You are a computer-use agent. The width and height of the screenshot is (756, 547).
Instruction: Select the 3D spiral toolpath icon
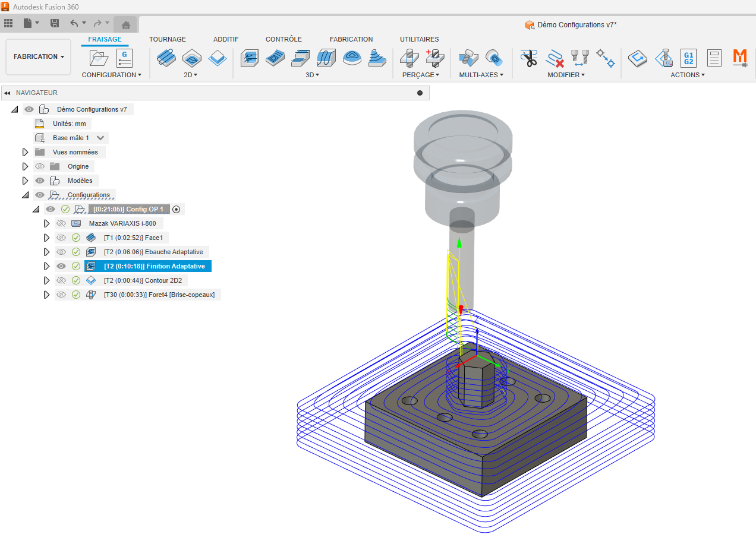click(x=352, y=58)
